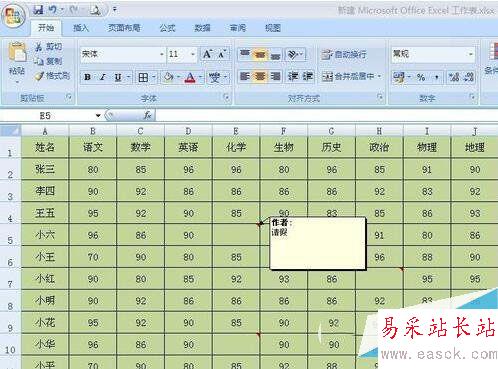
Task: Undo last action in quick access toolbar
Action: pos(53,10)
